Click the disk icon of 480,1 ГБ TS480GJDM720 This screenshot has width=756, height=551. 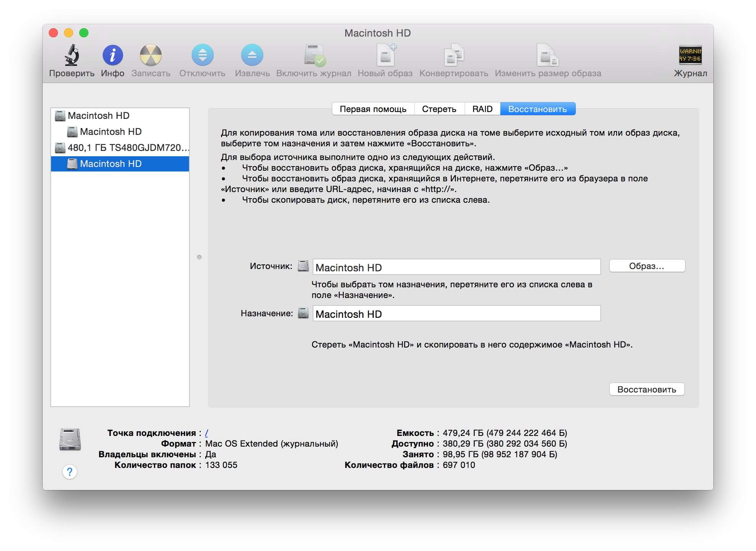pyautogui.click(x=60, y=147)
